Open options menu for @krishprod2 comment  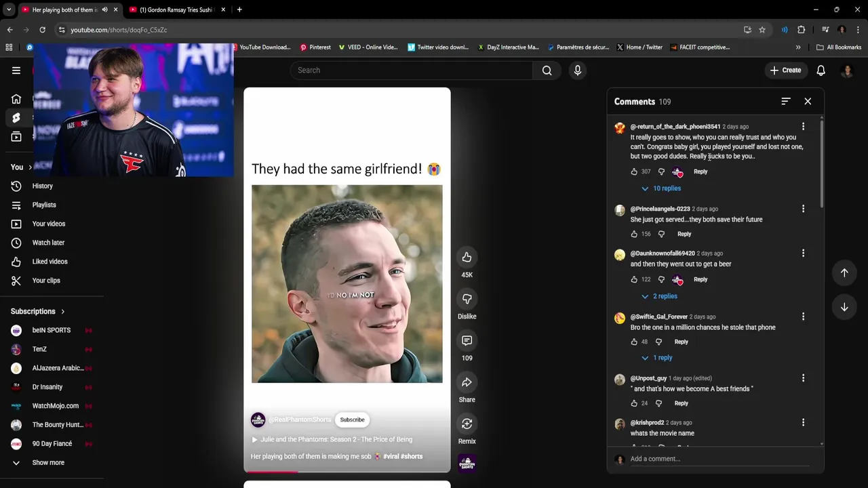click(x=803, y=422)
